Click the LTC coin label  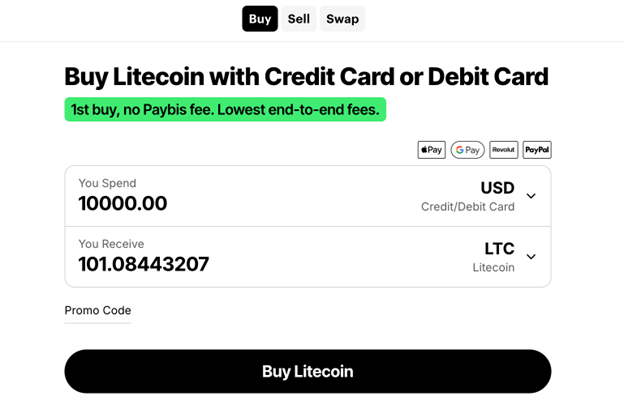(499, 249)
